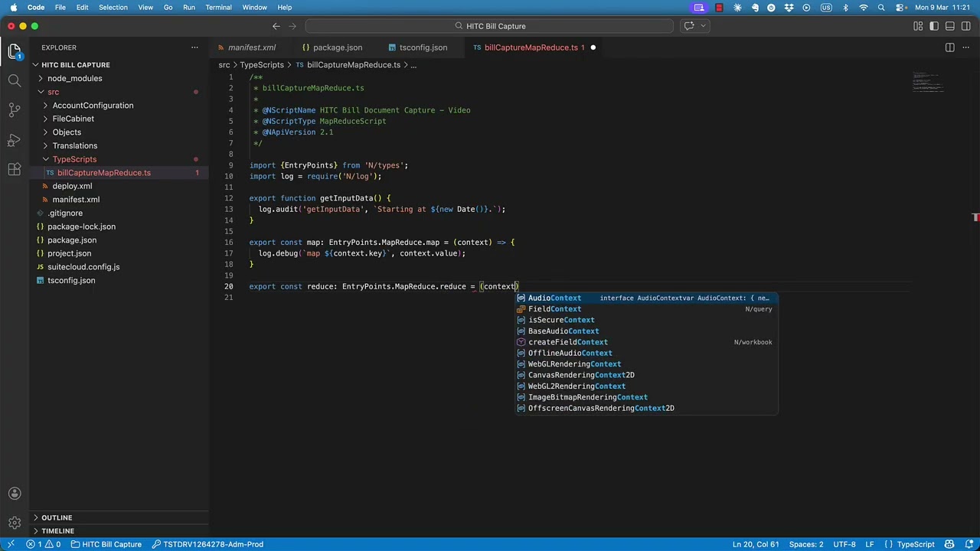980x551 pixels.
Task: Open .gitignore in the explorer
Action: click(65, 213)
